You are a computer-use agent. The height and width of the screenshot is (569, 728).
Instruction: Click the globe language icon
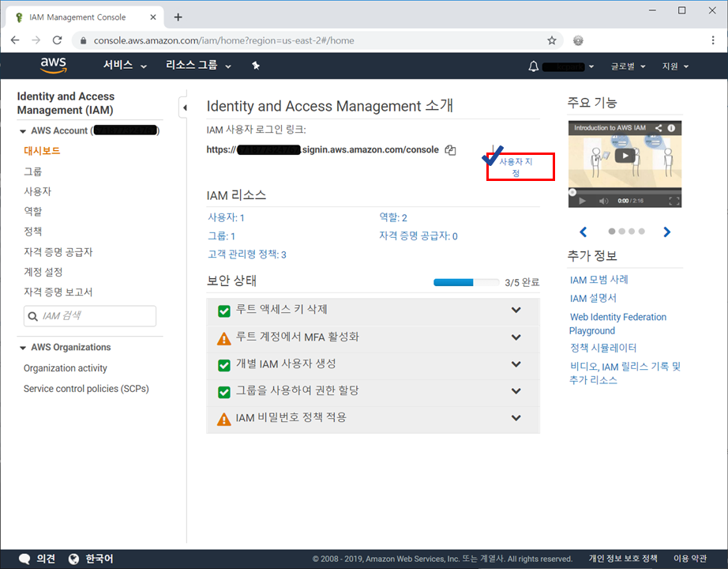(73, 559)
